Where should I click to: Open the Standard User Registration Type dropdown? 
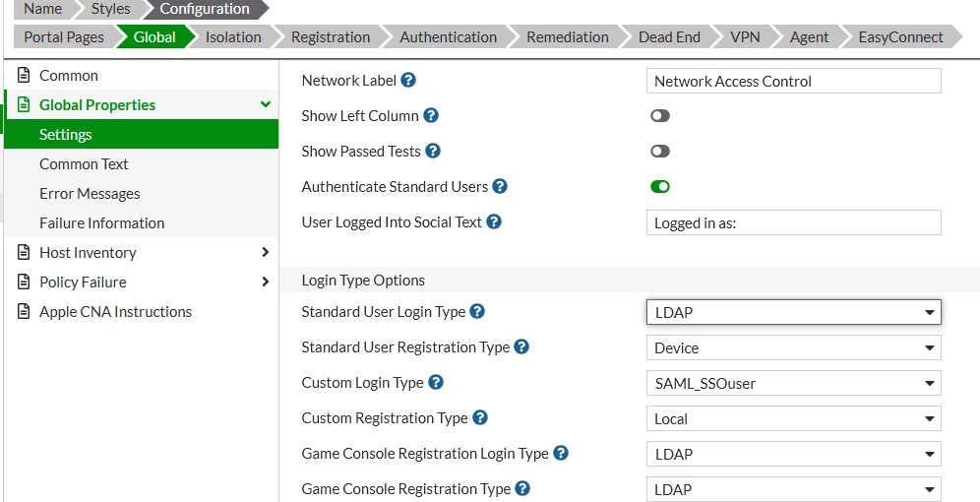794,347
